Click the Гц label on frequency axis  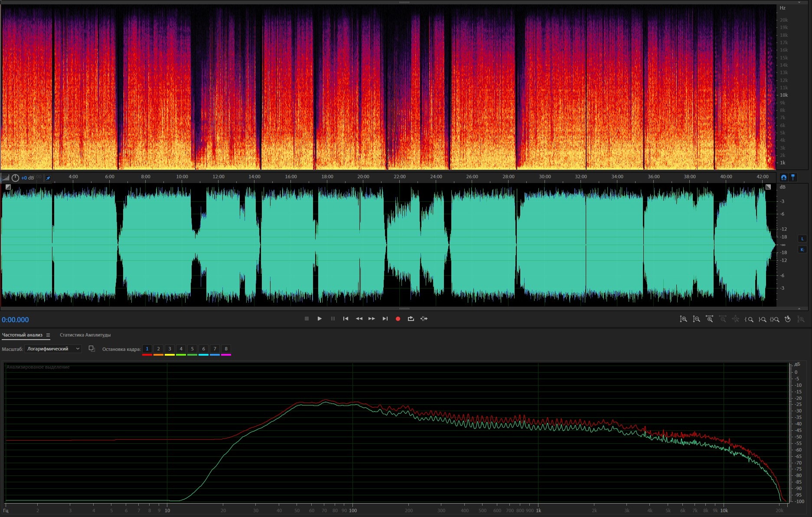coord(6,510)
